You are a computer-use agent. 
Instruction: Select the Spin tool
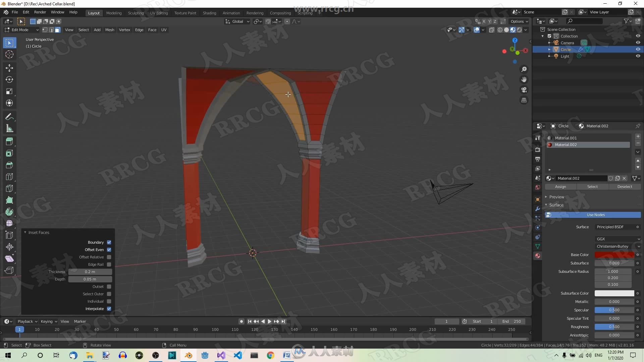[x=9, y=212]
